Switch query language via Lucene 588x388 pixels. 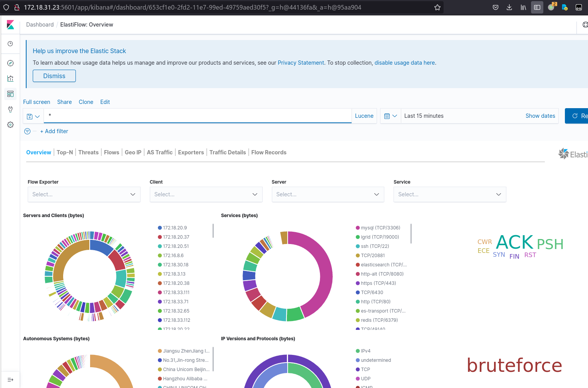364,116
